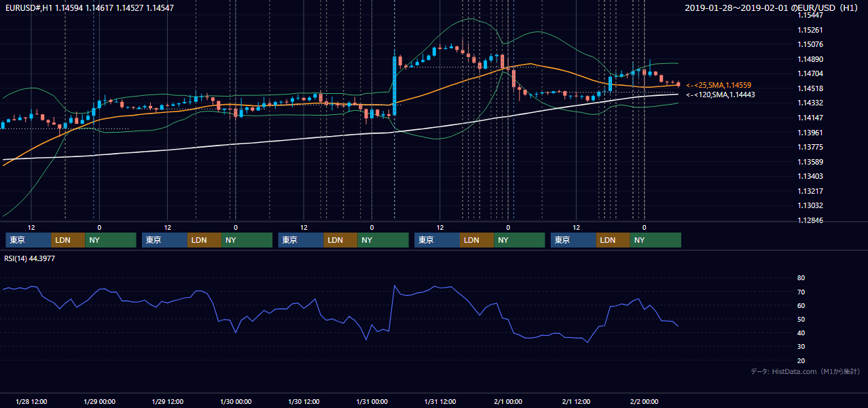
Task: Click the 1.14890 price axis label
Action: pyautogui.click(x=810, y=59)
